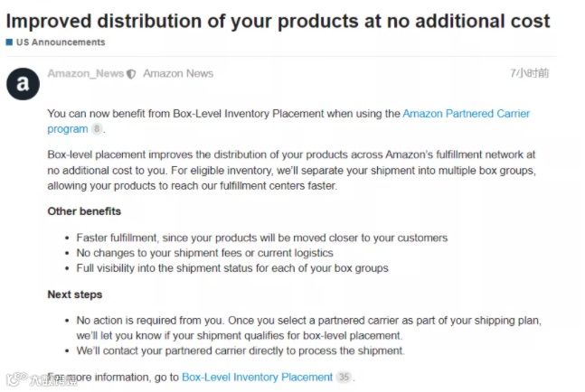
Task: Click the count badge after the program link
Action: coord(97,129)
